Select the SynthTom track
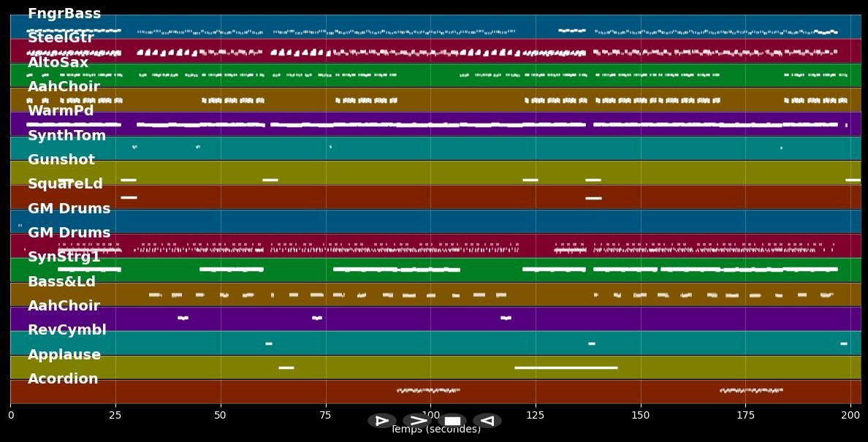The image size is (868, 442). 66,135
